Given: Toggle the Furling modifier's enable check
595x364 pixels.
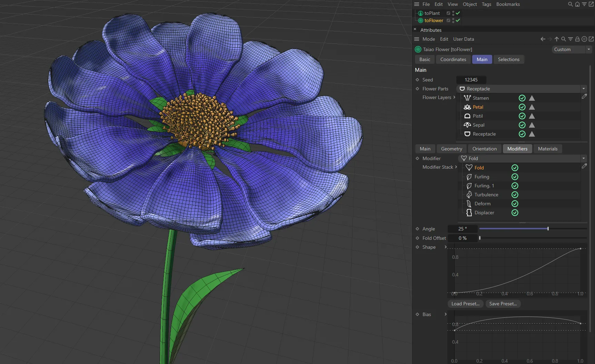Looking at the screenshot, I should pyautogui.click(x=515, y=177).
